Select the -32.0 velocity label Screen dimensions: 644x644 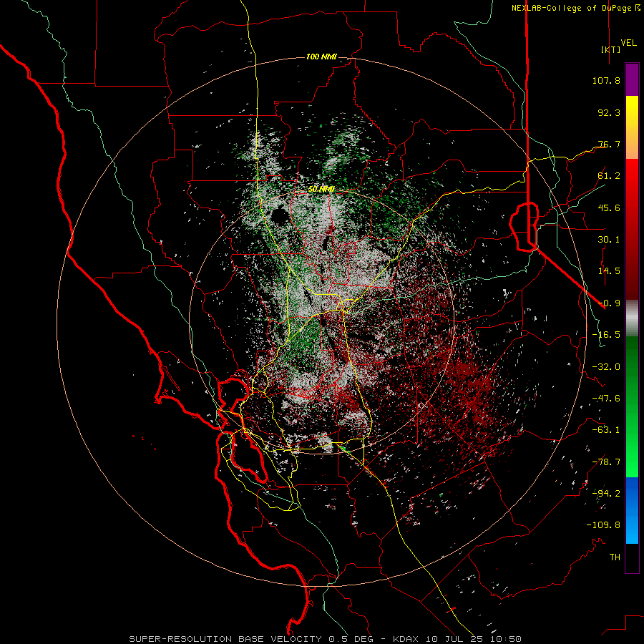coord(606,367)
